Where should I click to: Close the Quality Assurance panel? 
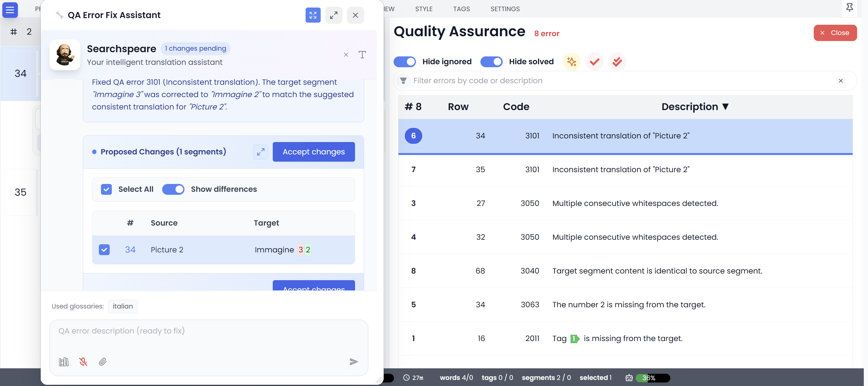coord(835,33)
